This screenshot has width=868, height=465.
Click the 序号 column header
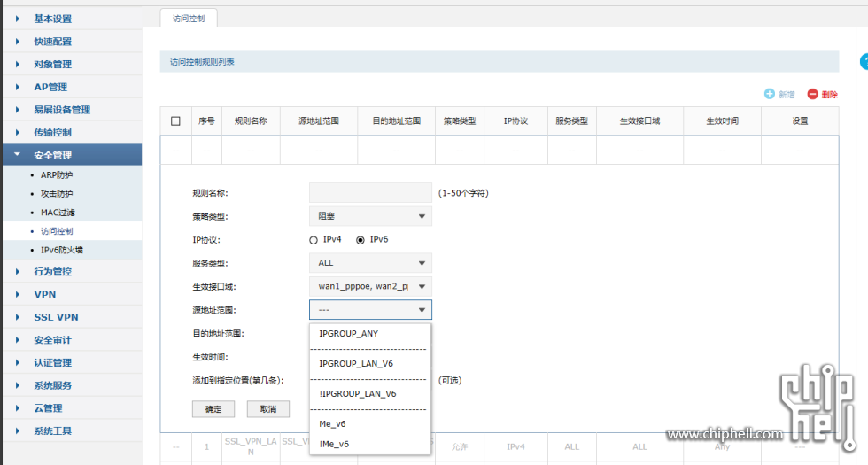[x=206, y=120]
